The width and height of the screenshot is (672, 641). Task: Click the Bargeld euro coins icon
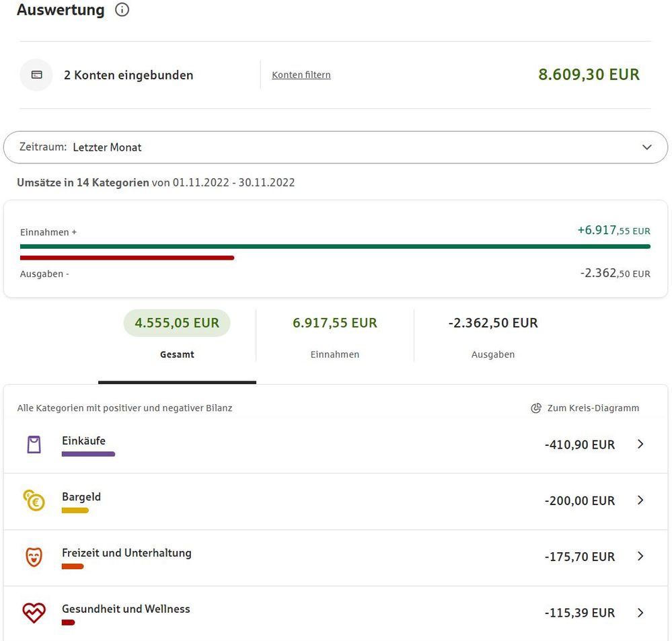34,500
